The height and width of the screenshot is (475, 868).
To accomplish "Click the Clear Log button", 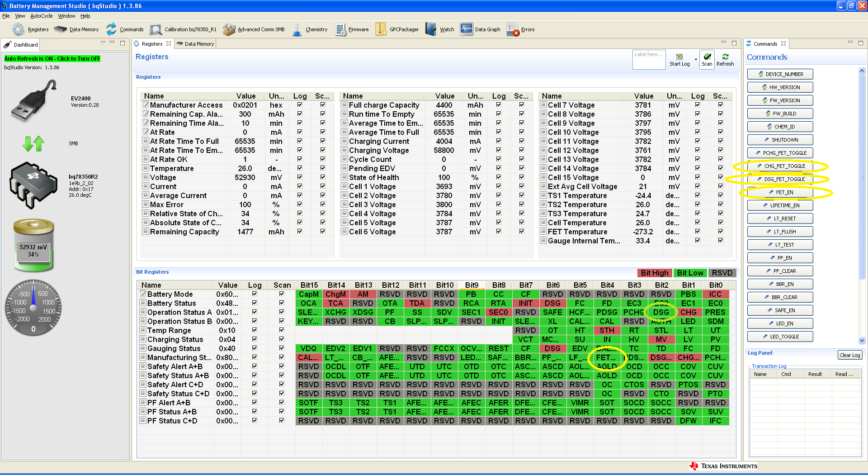I will point(850,355).
